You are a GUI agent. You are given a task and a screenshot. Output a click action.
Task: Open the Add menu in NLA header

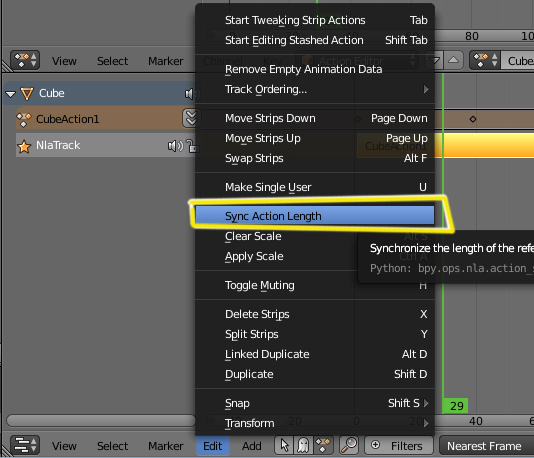pos(252,446)
